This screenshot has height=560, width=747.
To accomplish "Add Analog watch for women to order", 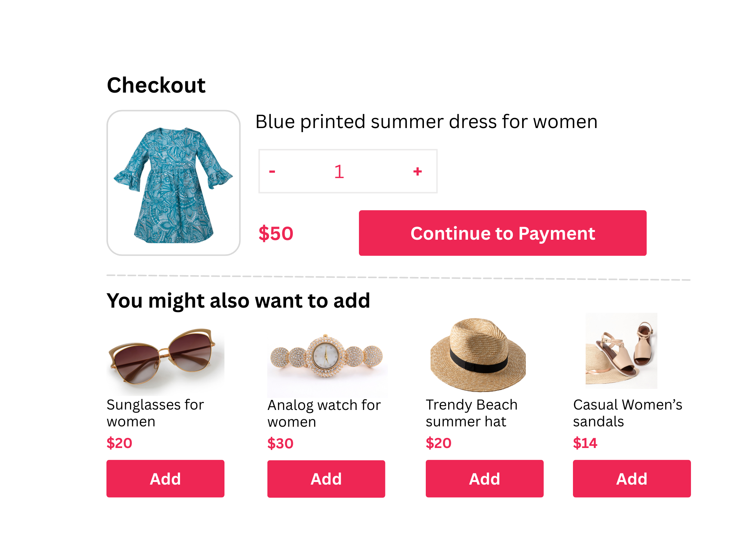I will (x=326, y=479).
